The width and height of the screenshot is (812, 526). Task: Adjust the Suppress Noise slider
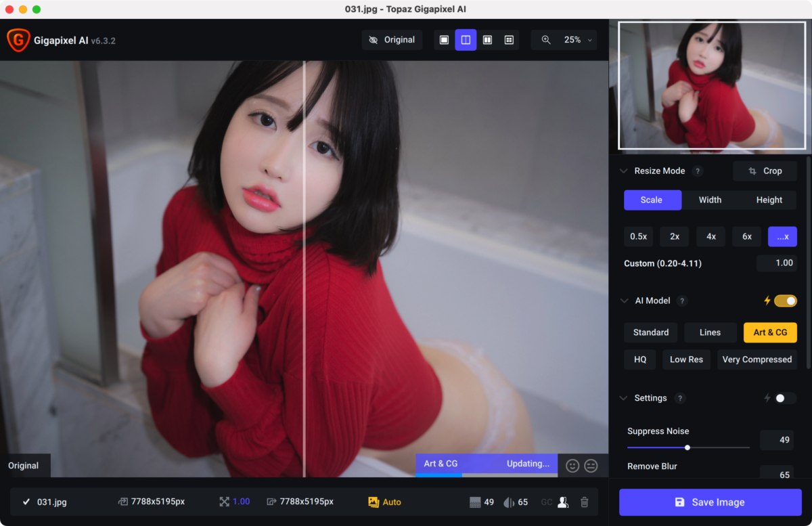point(687,447)
